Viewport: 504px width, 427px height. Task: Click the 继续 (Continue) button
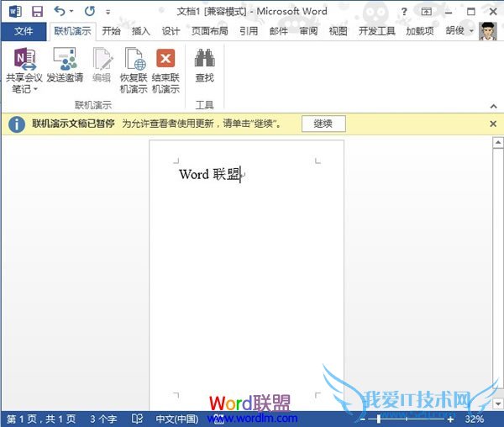(323, 124)
